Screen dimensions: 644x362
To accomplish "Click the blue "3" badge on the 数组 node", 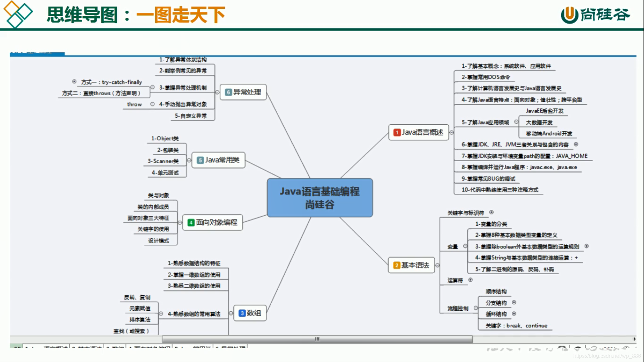I will pos(242,313).
